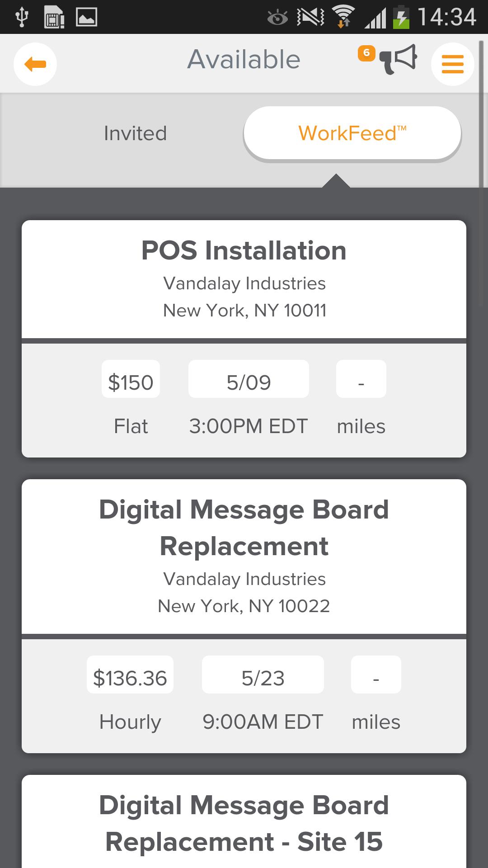Tap the battery charging icon
Viewport: 488px width, 868px height.
(401, 17)
